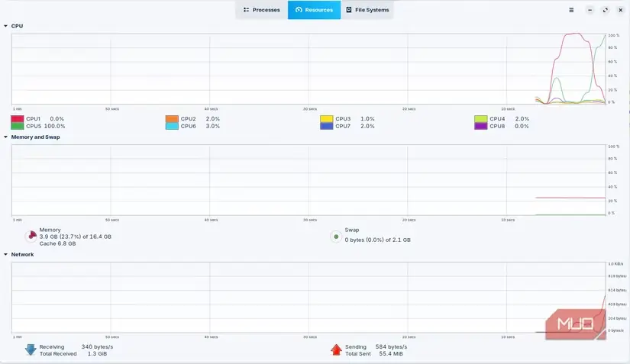This screenshot has width=630, height=364.
Task: Click the Total Sent '55.4 MiB' value
Action: point(391,353)
